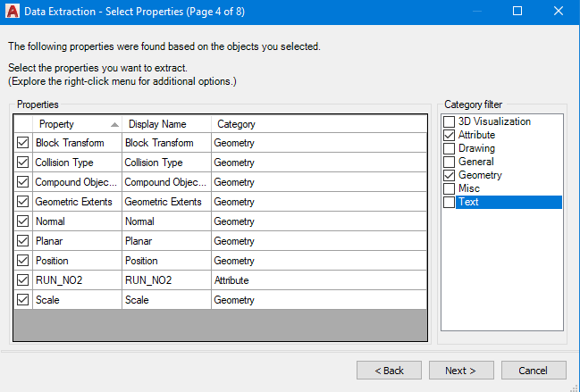The width and height of the screenshot is (580, 392).
Task: Enable the 3D Visualization category filter
Action: click(x=449, y=121)
